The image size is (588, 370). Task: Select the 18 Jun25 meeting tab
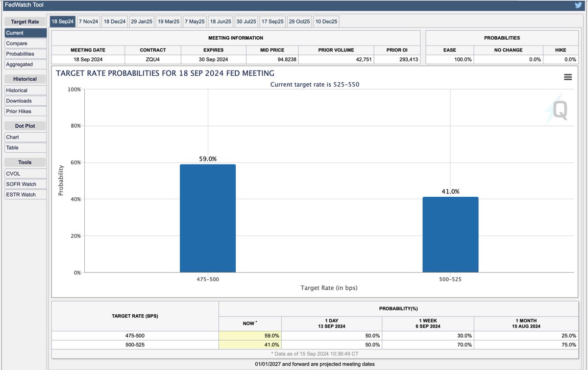pyautogui.click(x=220, y=22)
